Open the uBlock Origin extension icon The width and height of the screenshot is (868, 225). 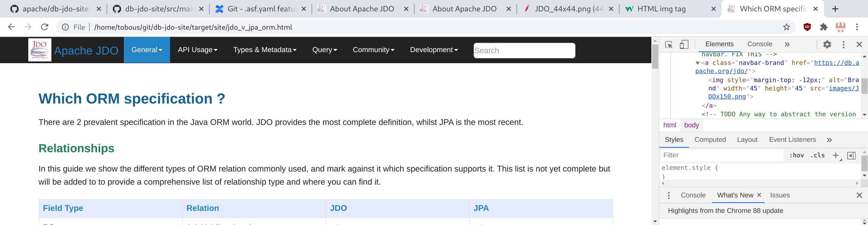807,27
